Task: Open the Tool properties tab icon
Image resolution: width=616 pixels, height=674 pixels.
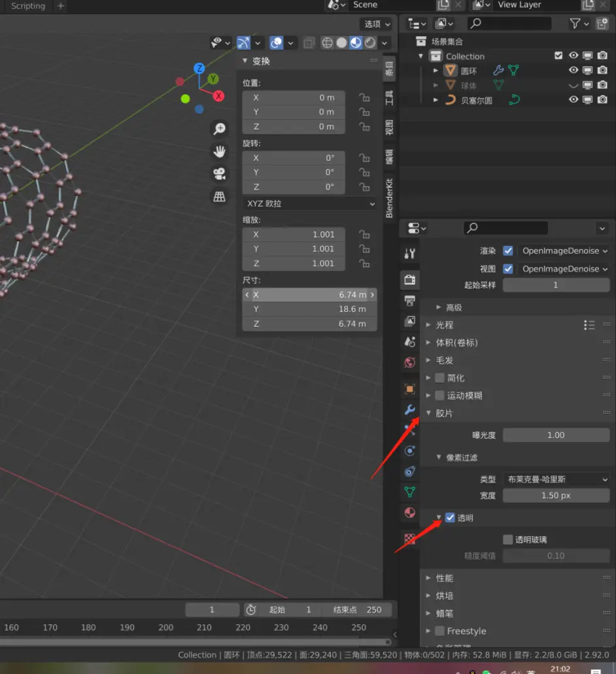Action: click(409, 254)
